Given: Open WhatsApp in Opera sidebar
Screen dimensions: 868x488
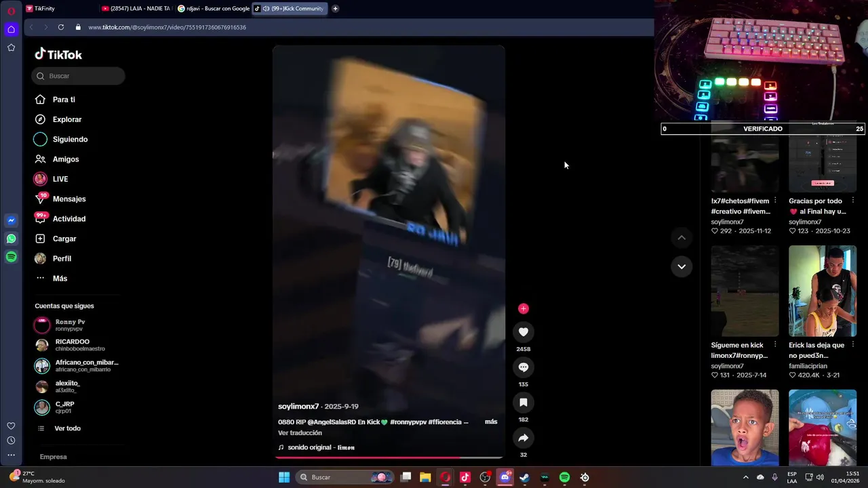Looking at the screenshot, I should click(11, 239).
